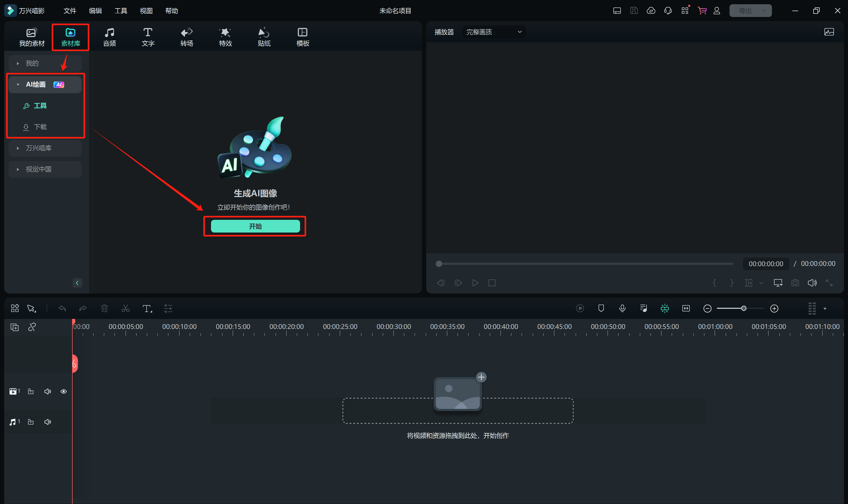
Task: Click the AI绘画 menu item
Action: pyautogui.click(x=45, y=84)
